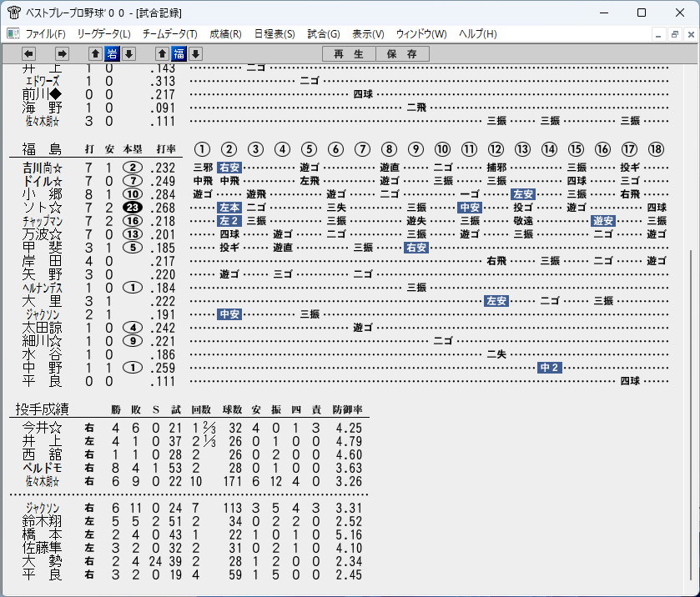Select the 福 team toggle button
The width and height of the screenshot is (700, 597).
point(179,54)
